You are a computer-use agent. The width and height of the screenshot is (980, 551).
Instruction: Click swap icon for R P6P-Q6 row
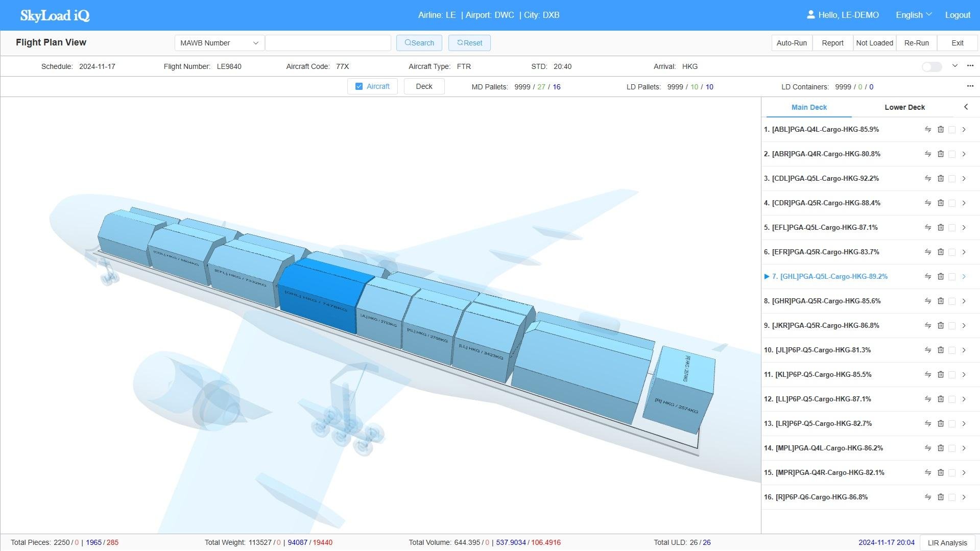[928, 497]
